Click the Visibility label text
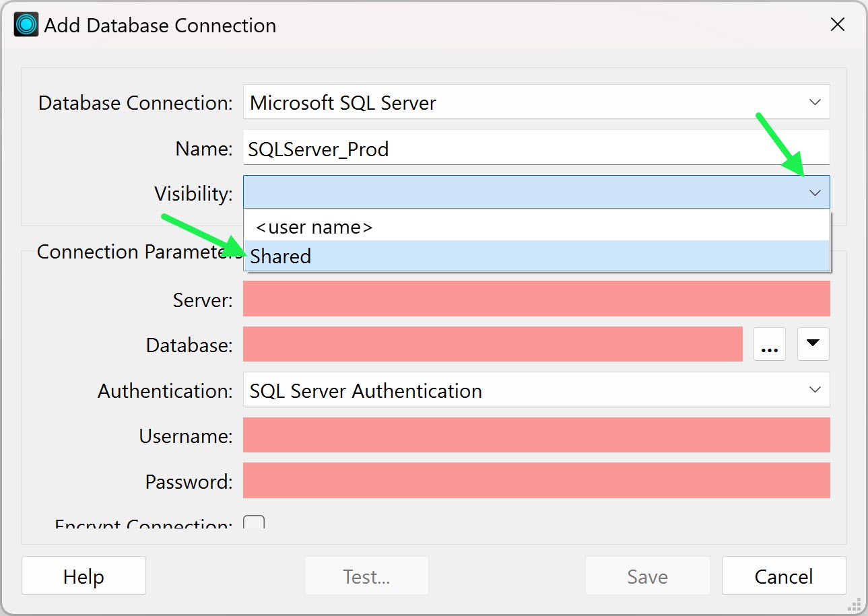 click(x=193, y=194)
